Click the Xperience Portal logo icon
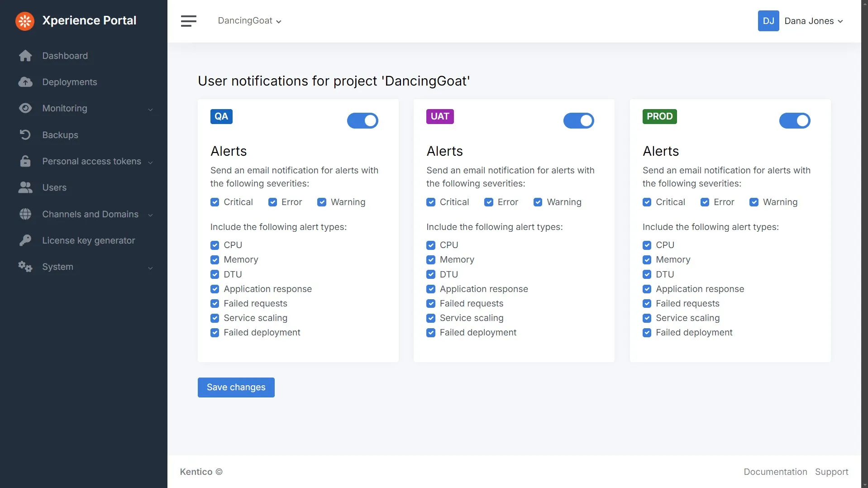The width and height of the screenshot is (868, 488). pyautogui.click(x=25, y=21)
